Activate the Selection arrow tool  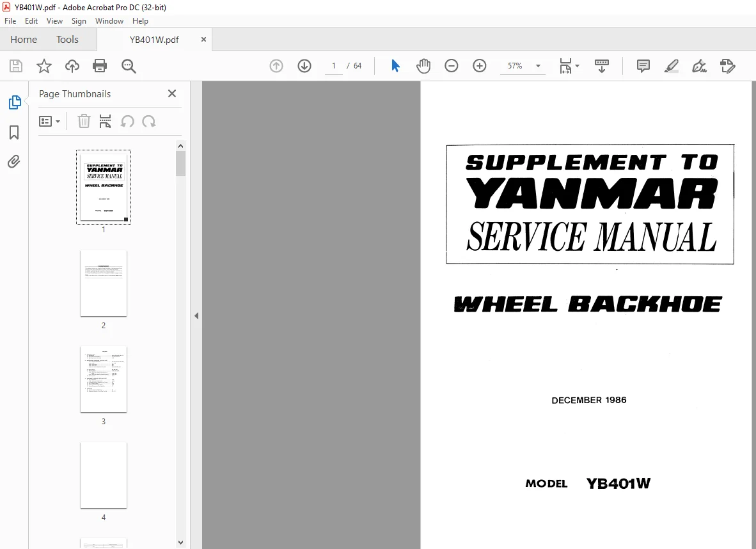(395, 66)
